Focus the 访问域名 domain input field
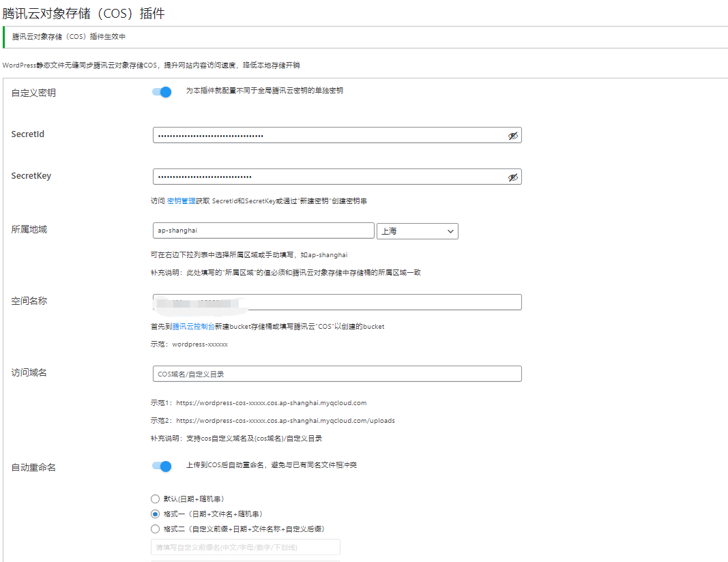Image resolution: width=728 pixels, height=562 pixels. click(337, 373)
